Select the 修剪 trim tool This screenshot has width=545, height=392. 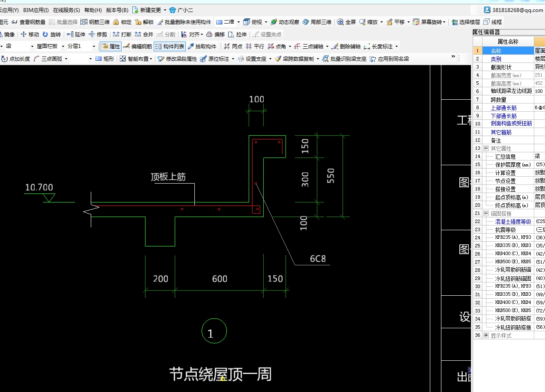(x=98, y=34)
